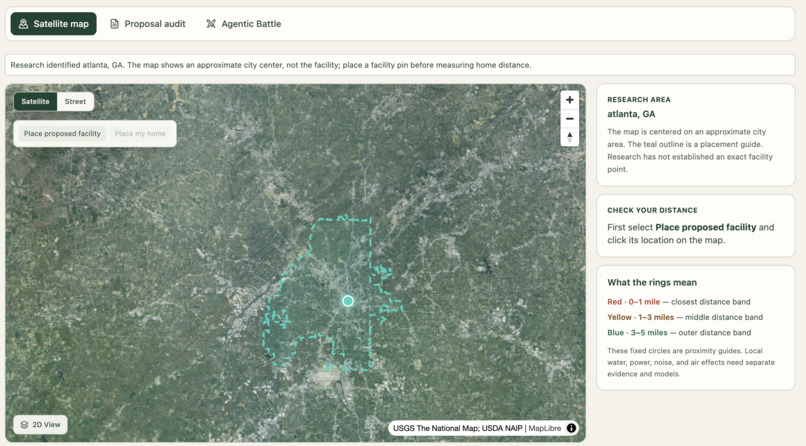Click the CHECK YOUR DISTANCE heading

(x=652, y=210)
